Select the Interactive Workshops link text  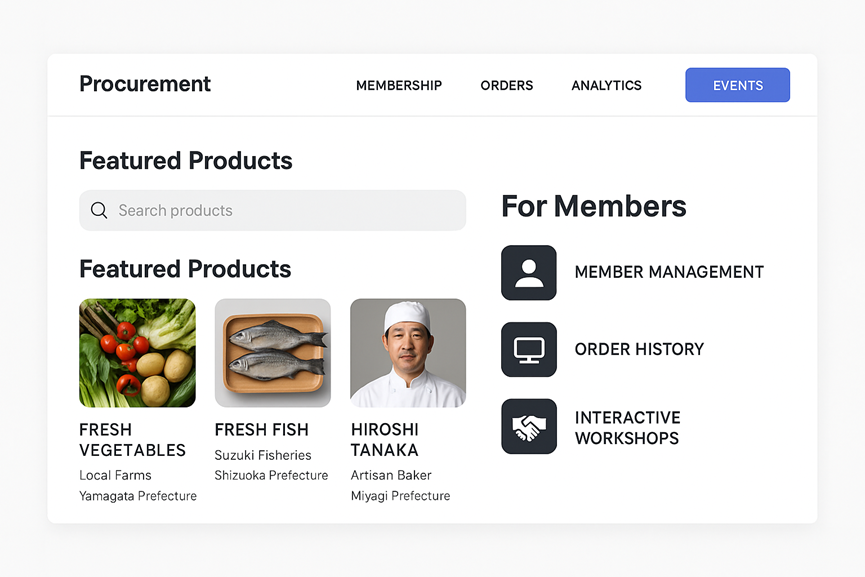(627, 428)
